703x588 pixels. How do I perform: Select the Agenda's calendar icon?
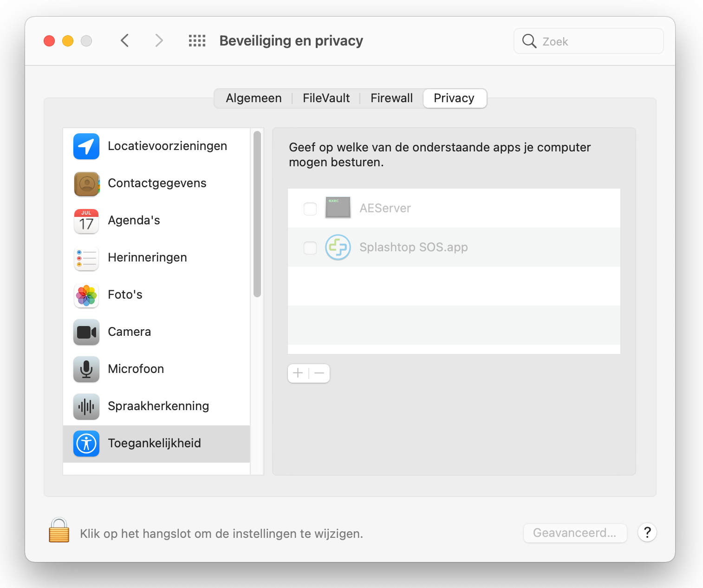coord(86,221)
